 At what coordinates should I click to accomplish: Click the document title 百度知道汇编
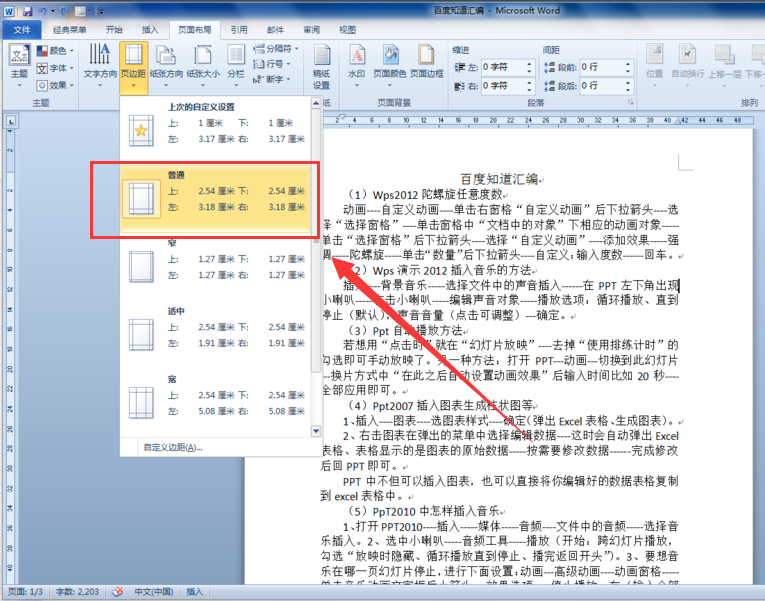[499, 179]
